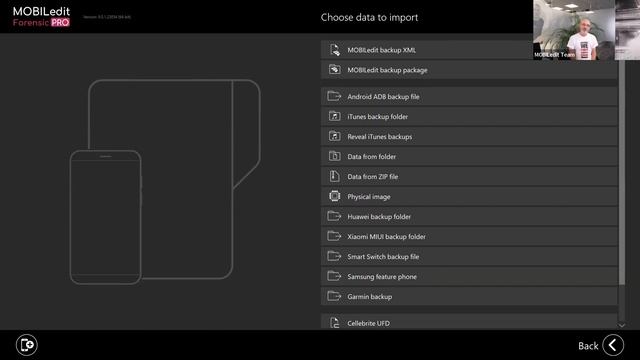Screen dimensions: 640x360
Task: Click the Cellebrite UFD file icon
Action: tap(334, 323)
